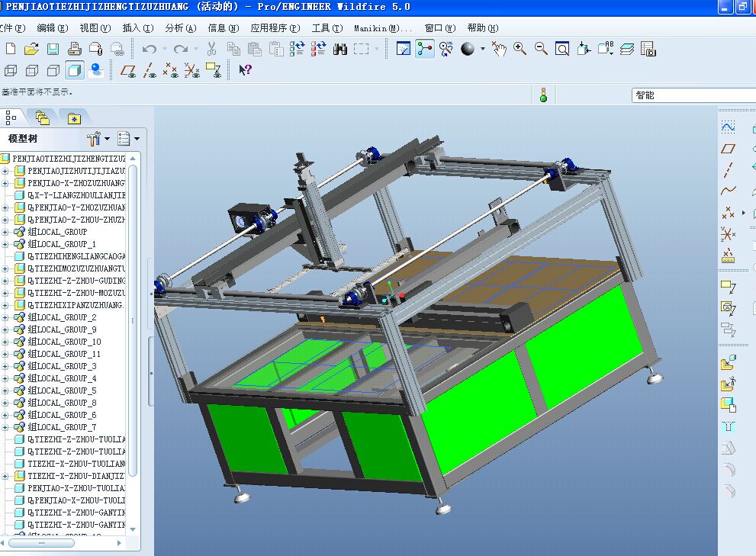Screen dimensions: 756x556
Task: Click the appearance sphere color swatch
Action: 468,49
